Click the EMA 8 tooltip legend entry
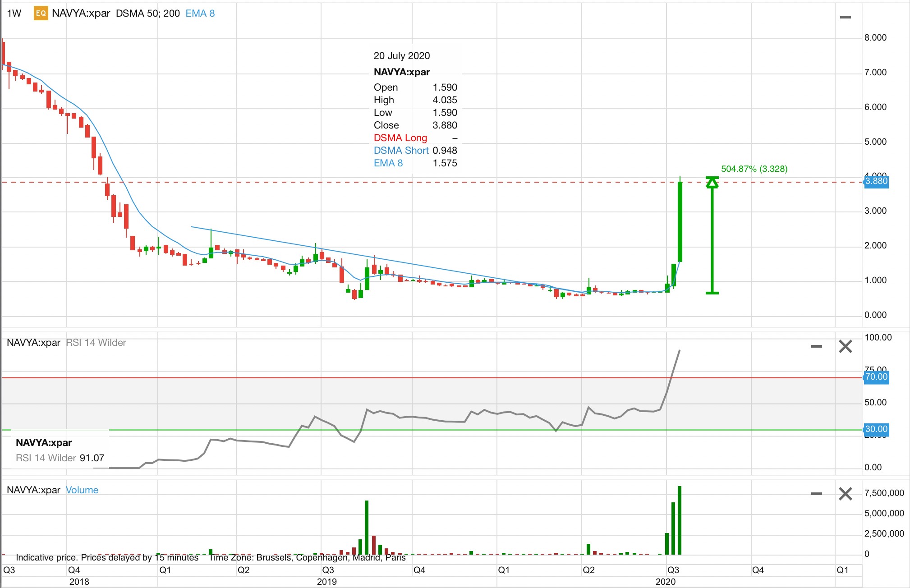The height and width of the screenshot is (588, 910). [388, 163]
